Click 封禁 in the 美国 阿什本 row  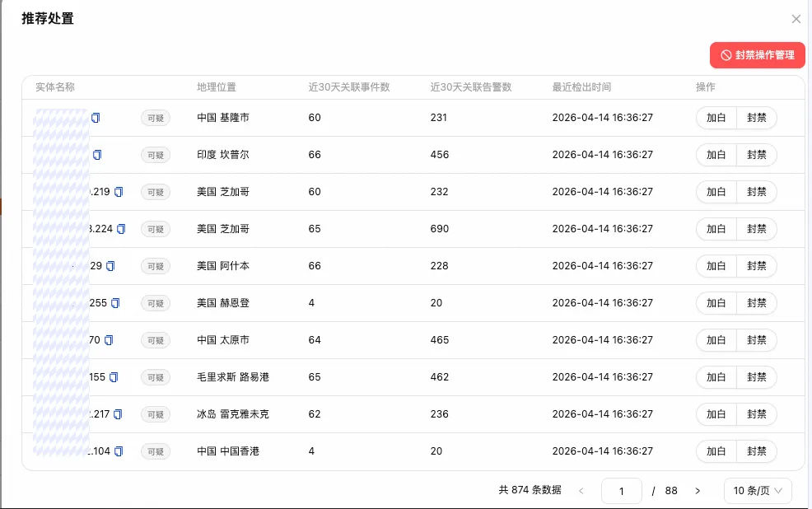tap(757, 266)
